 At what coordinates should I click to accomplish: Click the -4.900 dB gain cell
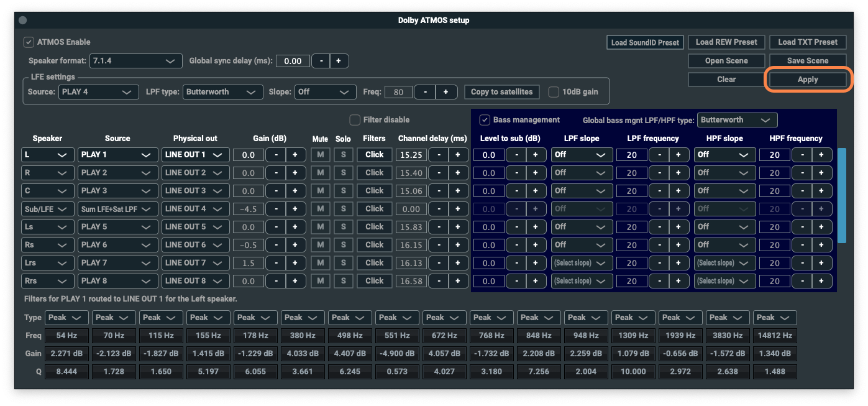point(397,354)
